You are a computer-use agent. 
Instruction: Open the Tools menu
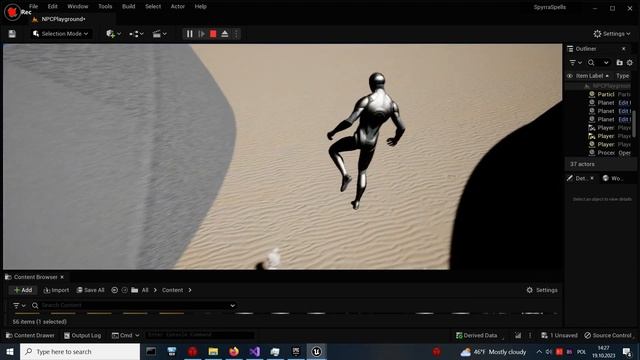point(105,7)
